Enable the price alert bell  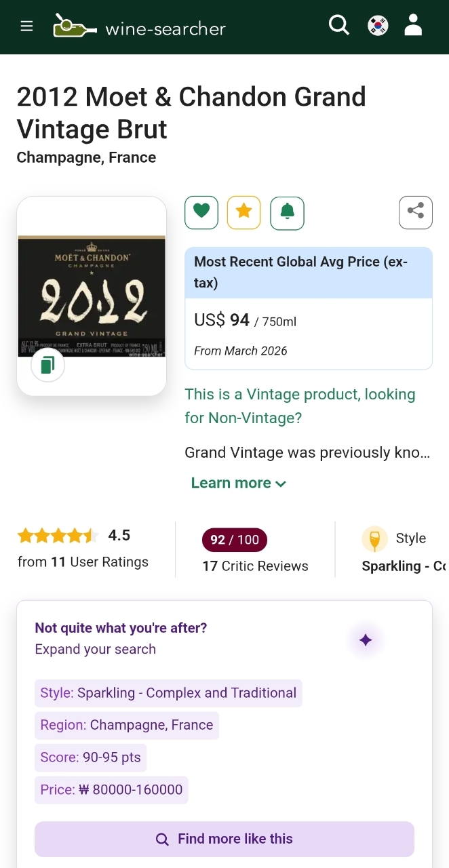(x=288, y=213)
